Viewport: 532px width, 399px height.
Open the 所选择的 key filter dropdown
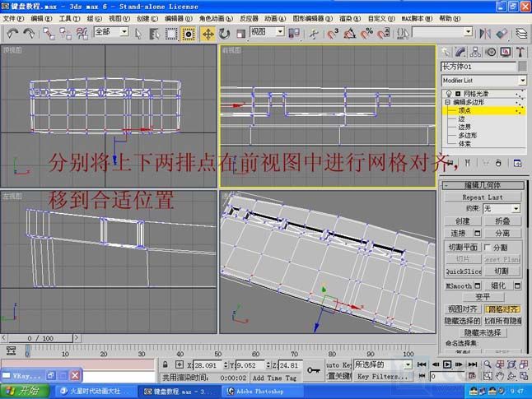(408, 364)
